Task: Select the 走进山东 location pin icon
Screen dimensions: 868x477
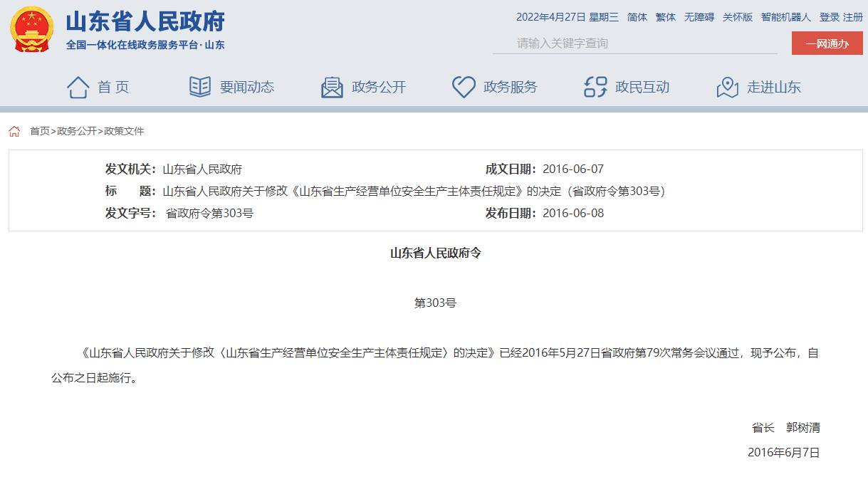Action: pos(727,85)
